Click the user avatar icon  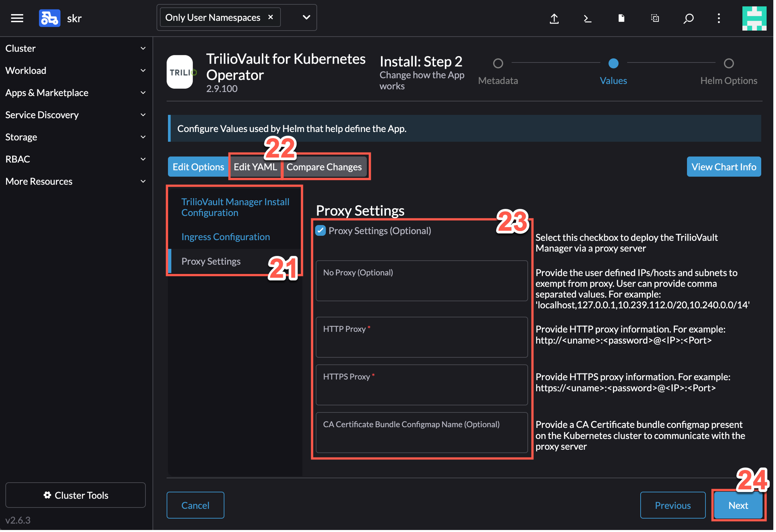click(x=754, y=18)
